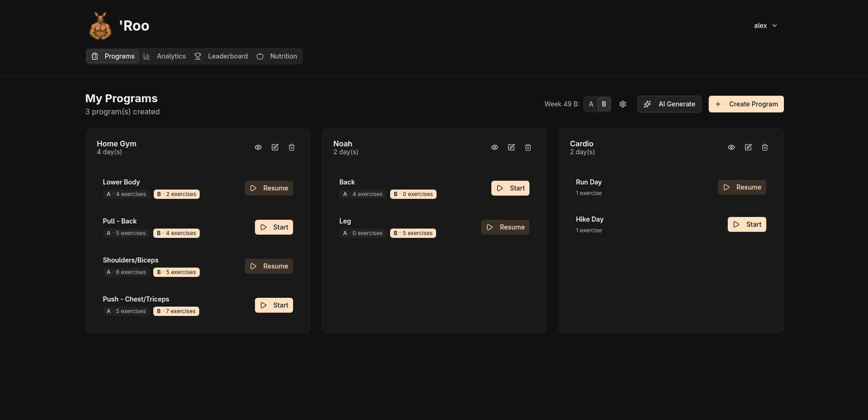868x420 pixels.
Task: Edit the Home Gym program
Action: 275,147
